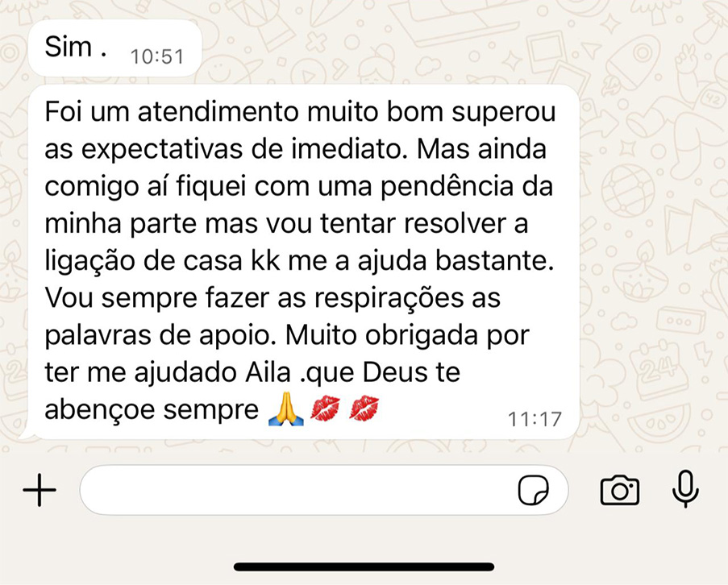The width and height of the screenshot is (728, 585).
Task: Select the "Sim ." message bubble
Action: click(114, 48)
